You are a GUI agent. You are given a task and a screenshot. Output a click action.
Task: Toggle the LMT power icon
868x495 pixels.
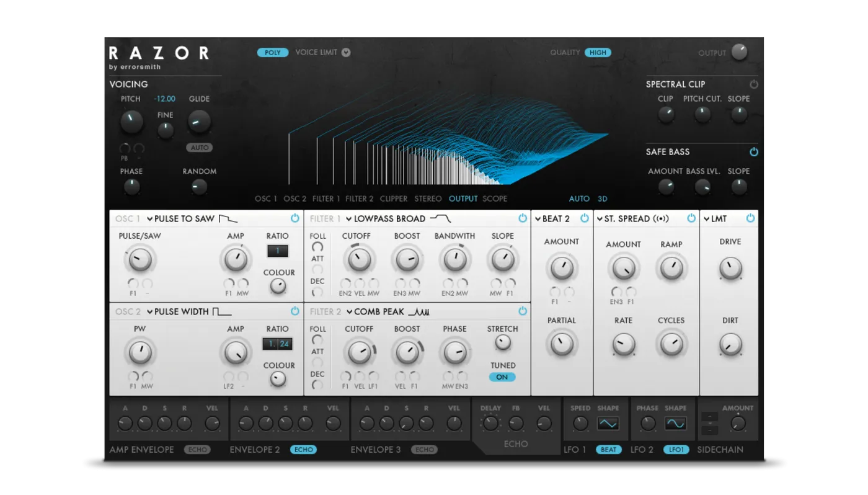[x=750, y=218]
